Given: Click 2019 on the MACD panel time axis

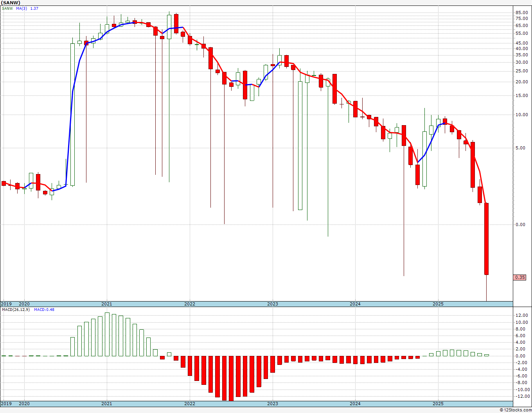Looking at the screenshot, I should [x=6, y=404].
